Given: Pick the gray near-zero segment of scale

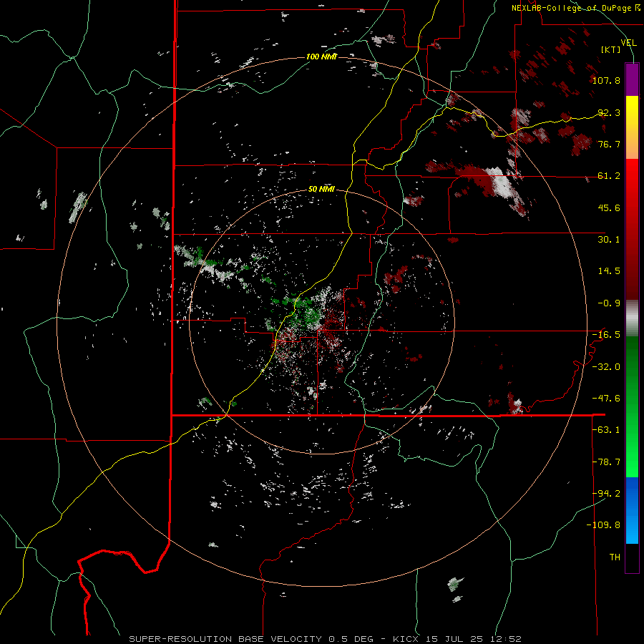Looking at the screenshot, I should tap(632, 318).
